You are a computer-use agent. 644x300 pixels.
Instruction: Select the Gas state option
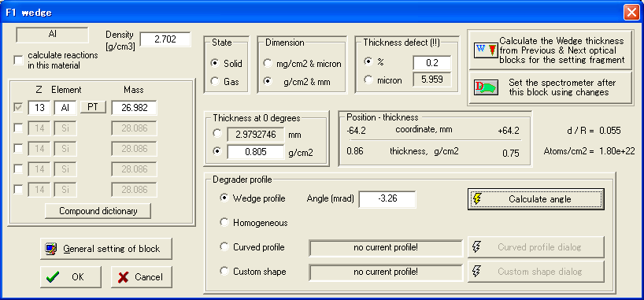pos(214,81)
